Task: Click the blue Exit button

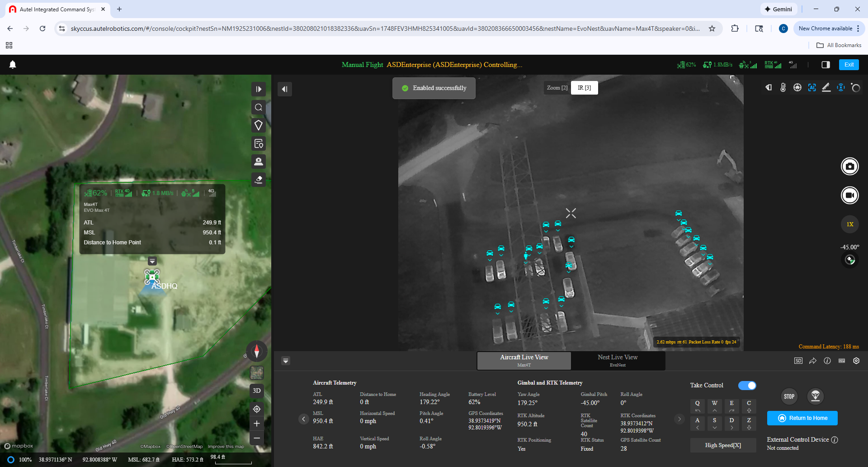Action: coord(849,65)
